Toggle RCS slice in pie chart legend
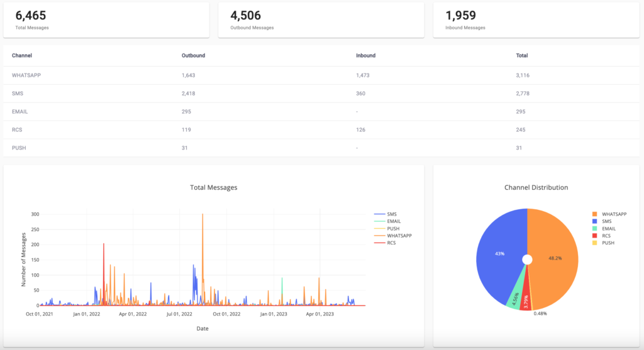This screenshot has width=644, height=350. click(601, 236)
